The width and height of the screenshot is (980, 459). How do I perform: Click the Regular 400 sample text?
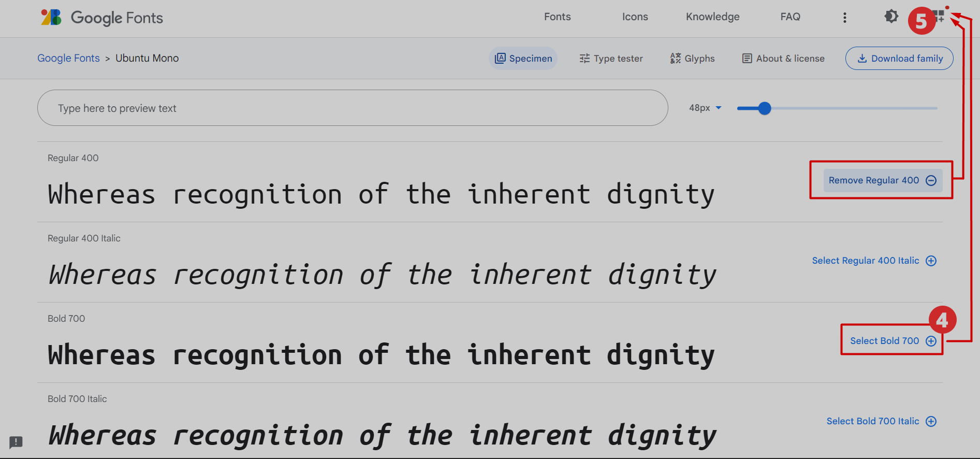(381, 195)
